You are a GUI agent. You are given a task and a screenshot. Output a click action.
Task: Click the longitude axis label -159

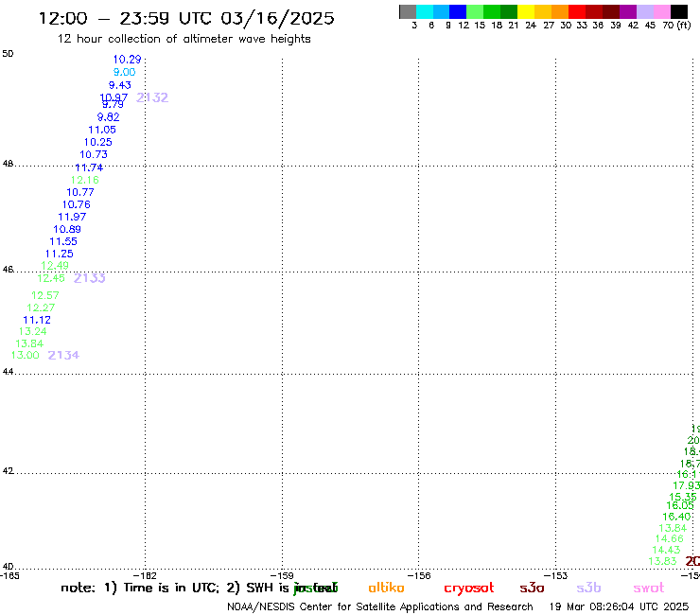pyautogui.click(x=282, y=575)
